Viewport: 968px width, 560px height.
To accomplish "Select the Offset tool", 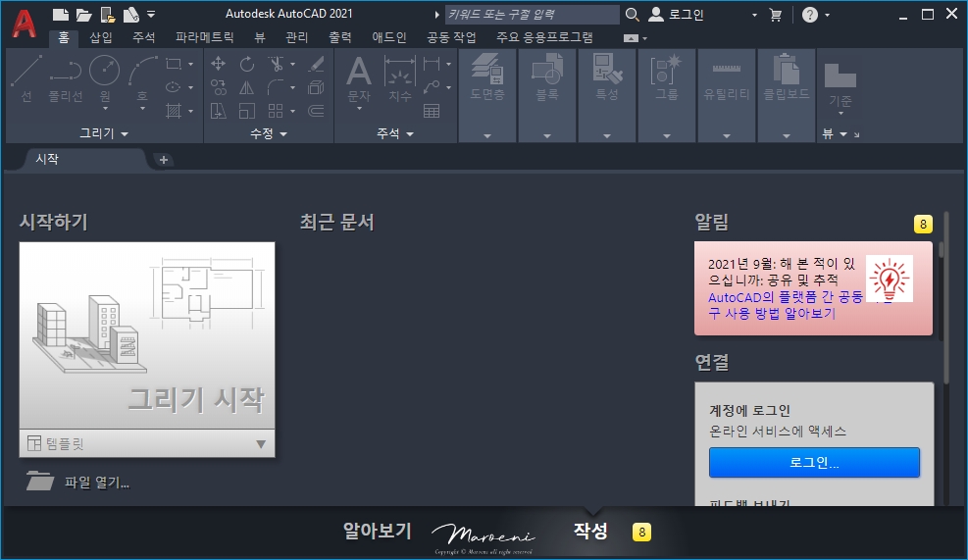I will [x=316, y=111].
